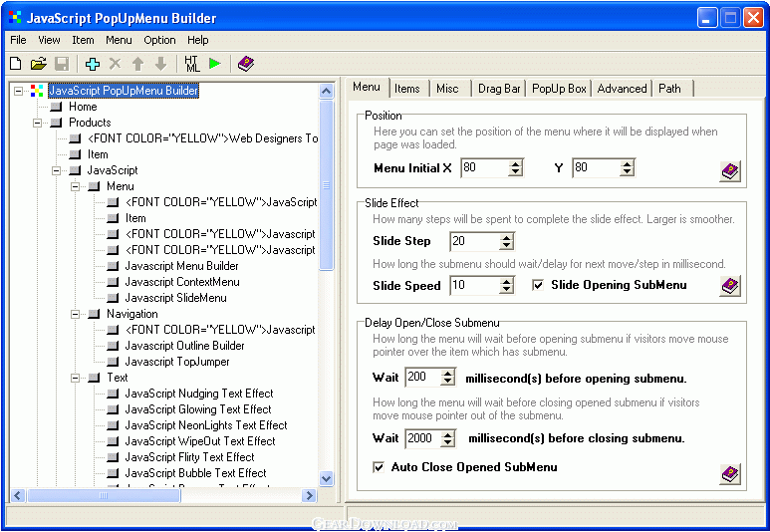Click the help book icon in Delay Open/Close group

[730, 474]
